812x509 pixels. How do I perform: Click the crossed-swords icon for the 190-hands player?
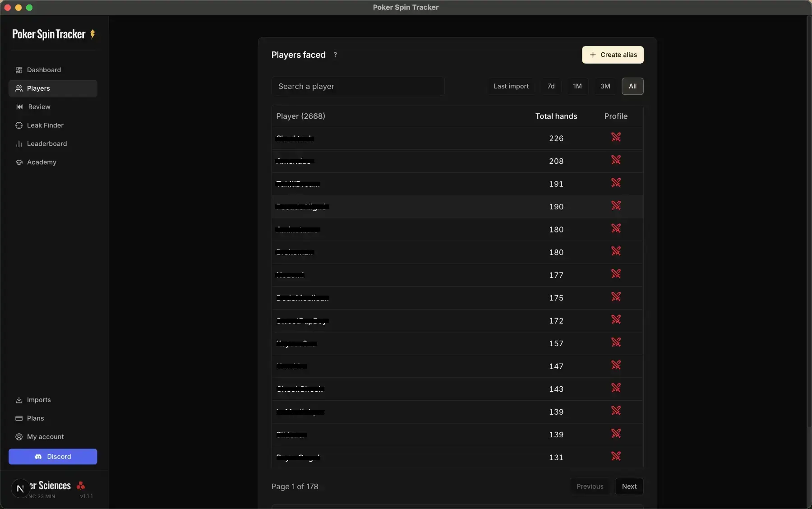(x=616, y=206)
